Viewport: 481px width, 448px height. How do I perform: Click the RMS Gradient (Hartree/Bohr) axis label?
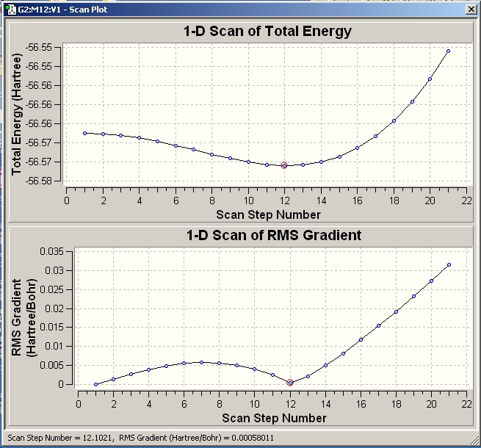[x=24, y=317]
